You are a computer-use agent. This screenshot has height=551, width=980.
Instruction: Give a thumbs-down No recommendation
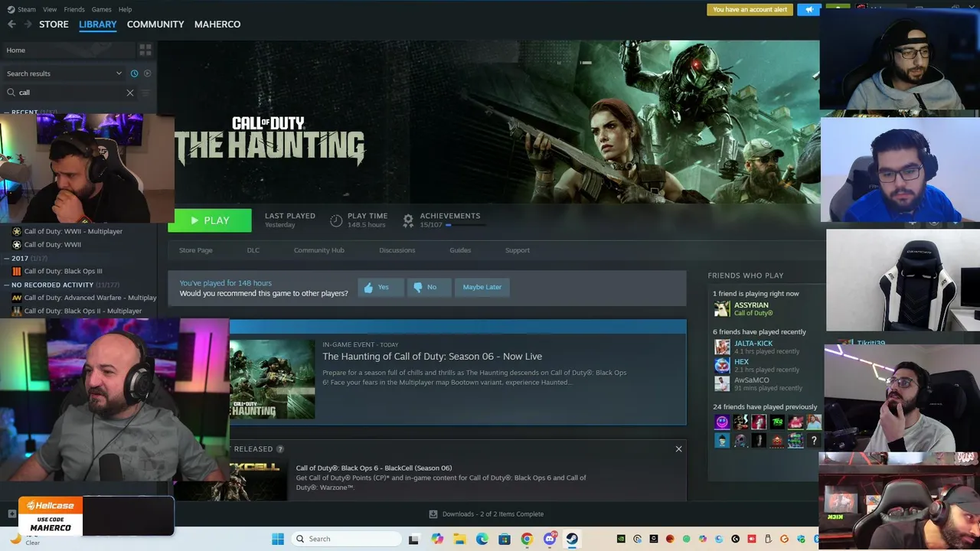pyautogui.click(x=429, y=287)
